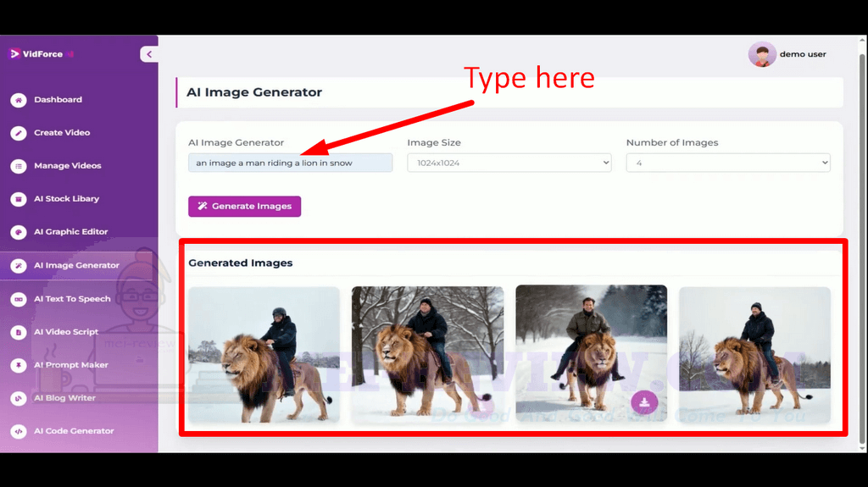Click the AI Blog Writer icon
The width and height of the screenshot is (868, 487).
click(19, 398)
